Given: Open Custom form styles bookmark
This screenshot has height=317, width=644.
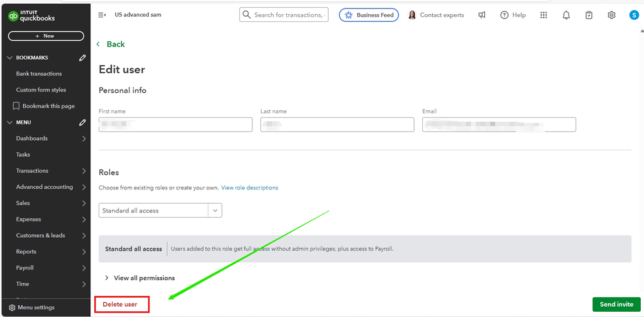Looking at the screenshot, I should click(41, 90).
